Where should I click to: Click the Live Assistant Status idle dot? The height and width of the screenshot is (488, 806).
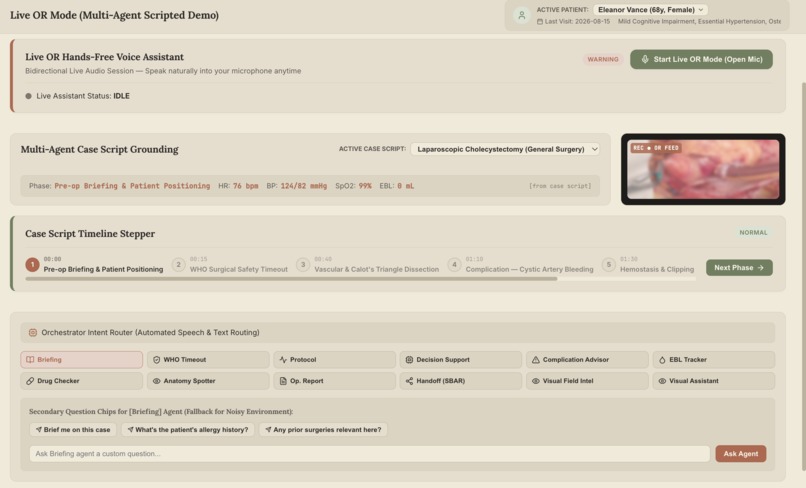pyautogui.click(x=28, y=96)
